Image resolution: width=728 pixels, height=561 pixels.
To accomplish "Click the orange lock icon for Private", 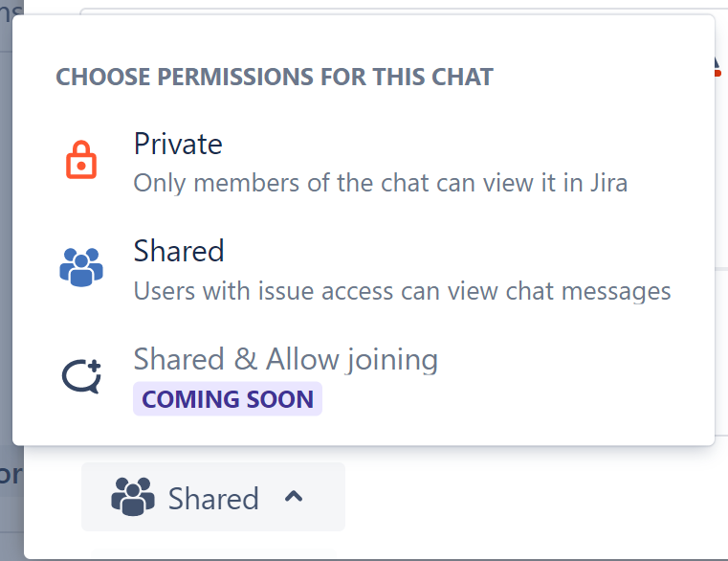I will click(x=81, y=161).
